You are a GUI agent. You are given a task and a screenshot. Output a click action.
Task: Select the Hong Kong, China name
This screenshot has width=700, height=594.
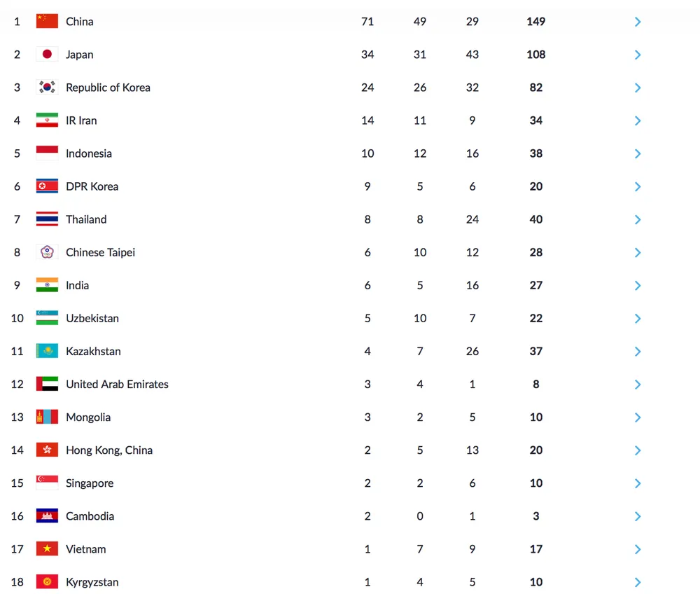tap(108, 450)
